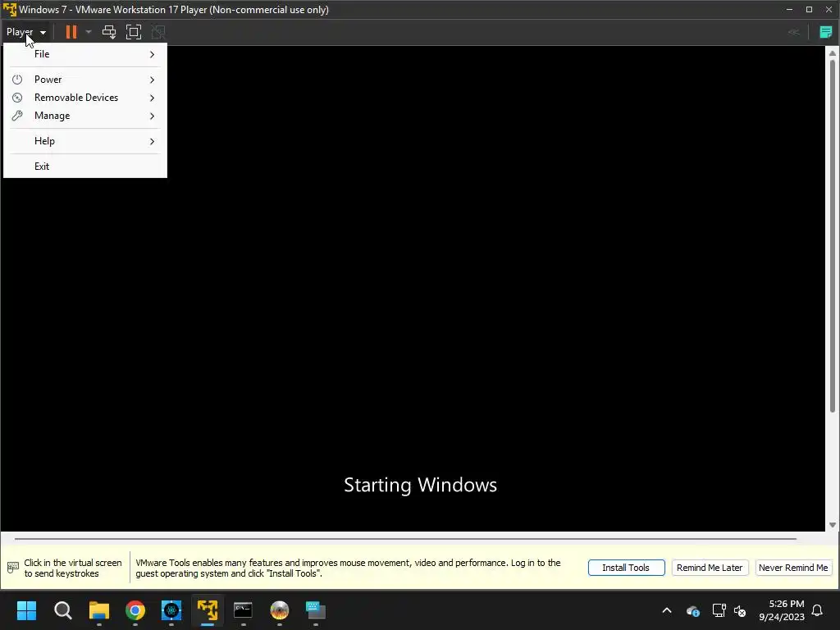Open the Player dropdown menu
This screenshot has height=630, width=840.
tap(25, 32)
